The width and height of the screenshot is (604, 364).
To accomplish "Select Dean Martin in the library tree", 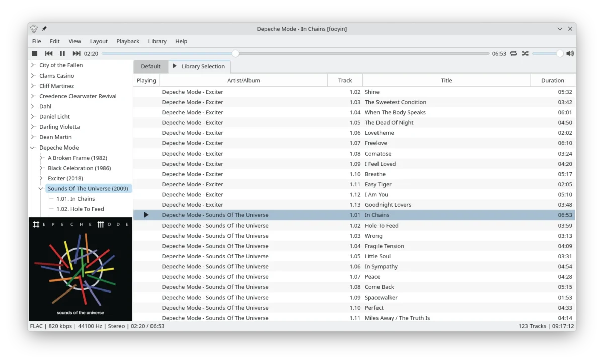I will pos(55,137).
